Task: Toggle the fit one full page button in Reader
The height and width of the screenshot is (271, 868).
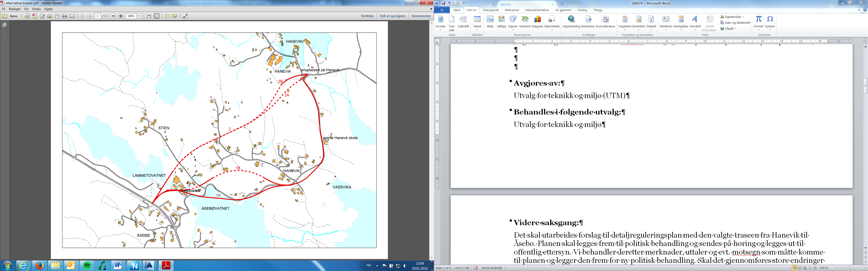Action: 157,16
